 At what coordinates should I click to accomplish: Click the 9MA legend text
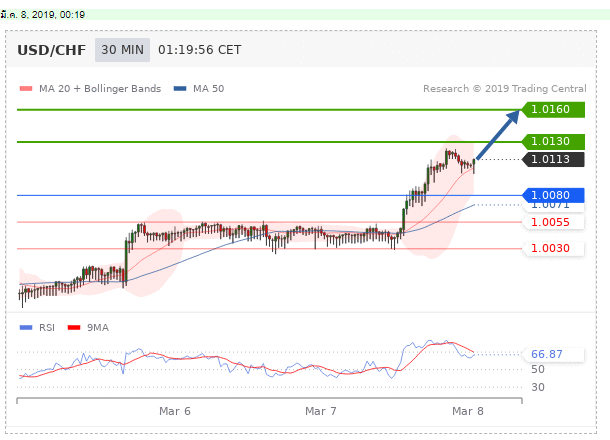(98, 328)
